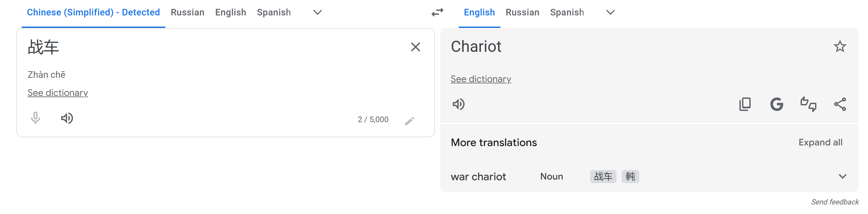Search translation with Google icon
This screenshot has height=214, width=868.
click(776, 104)
